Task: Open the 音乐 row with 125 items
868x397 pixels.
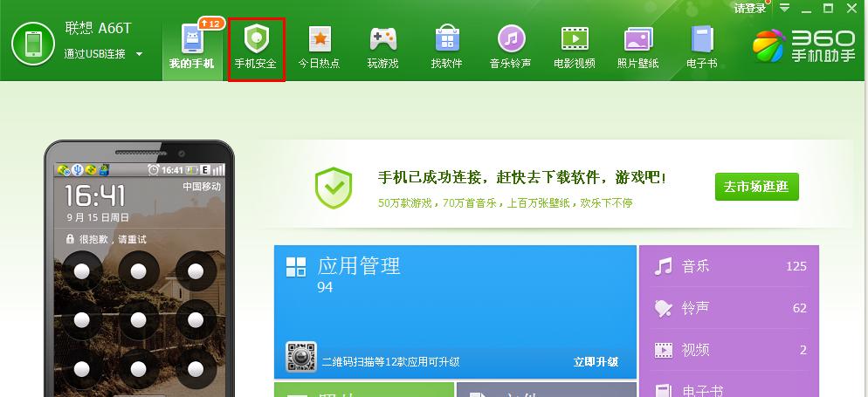Action: (x=729, y=266)
